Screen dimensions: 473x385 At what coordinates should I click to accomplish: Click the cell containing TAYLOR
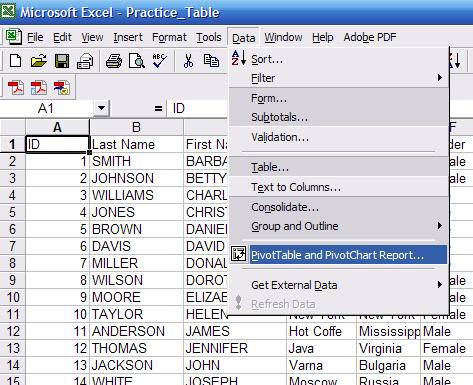136,314
